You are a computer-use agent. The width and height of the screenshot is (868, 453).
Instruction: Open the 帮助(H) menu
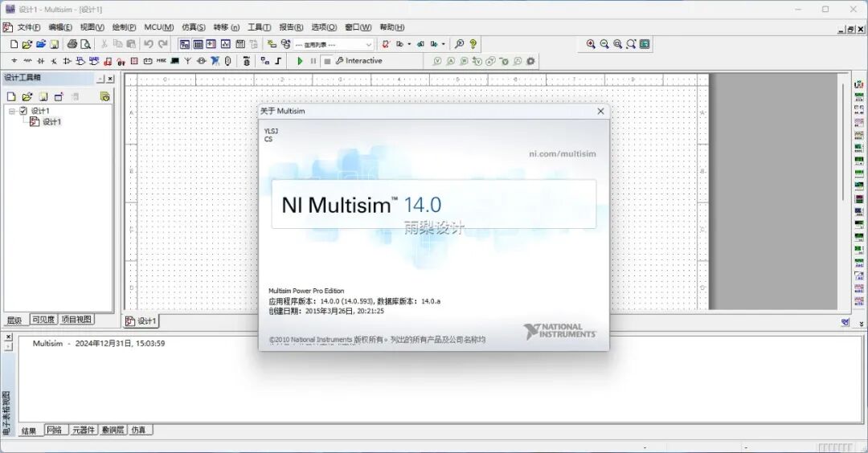click(x=392, y=27)
